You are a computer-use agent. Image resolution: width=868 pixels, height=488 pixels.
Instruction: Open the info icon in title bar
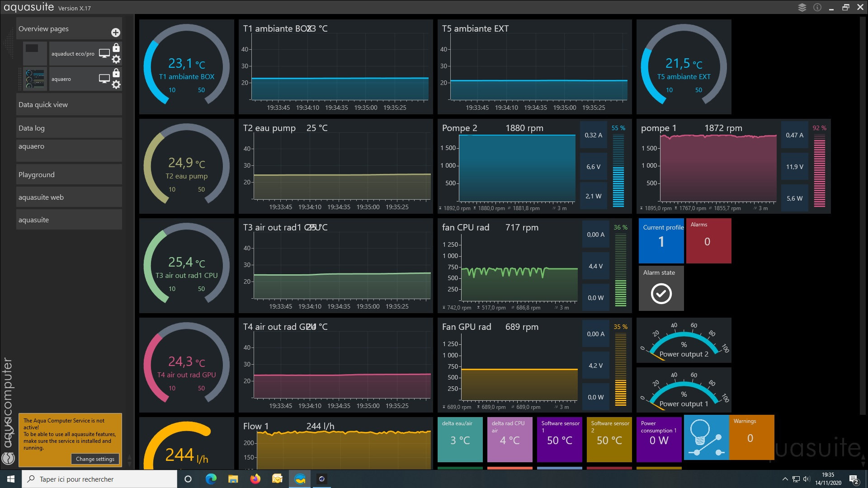pos(817,8)
